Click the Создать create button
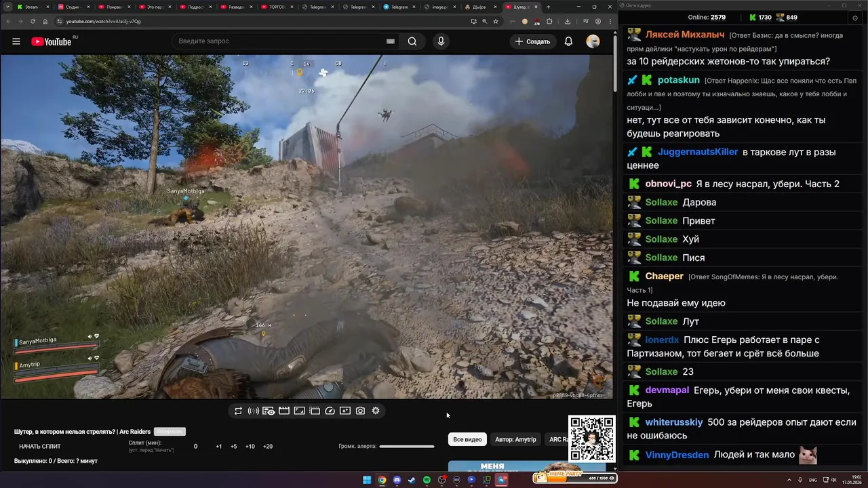The image size is (868, 488). point(532,41)
